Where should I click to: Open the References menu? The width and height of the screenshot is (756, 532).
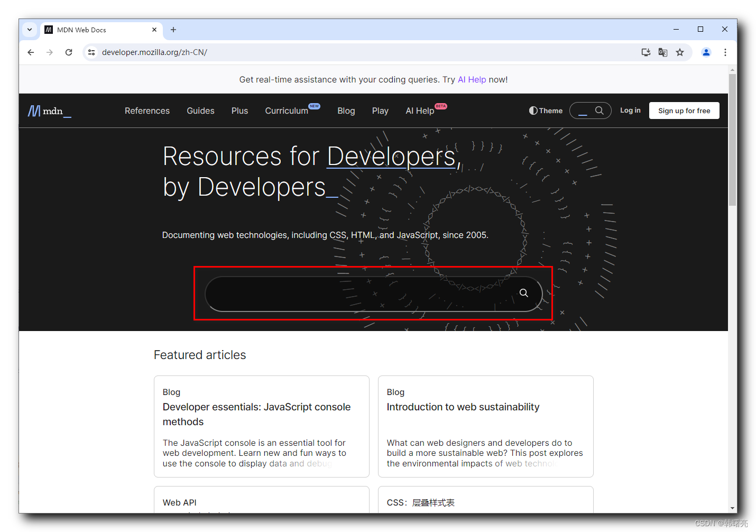(x=147, y=111)
